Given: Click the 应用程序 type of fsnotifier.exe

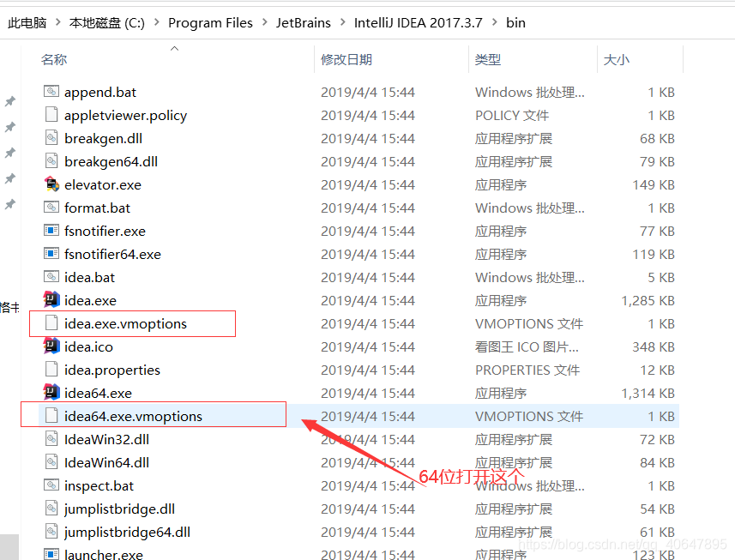Looking at the screenshot, I should pyautogui.click(x=501, y=231).
